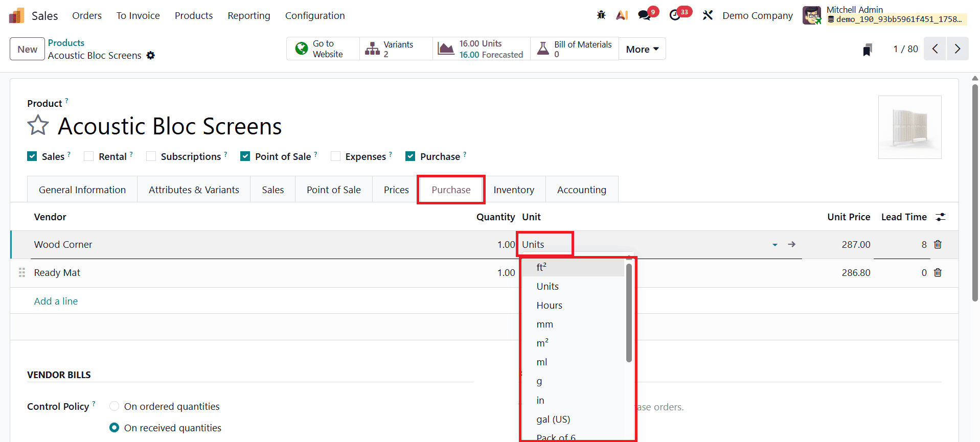
Task: Click the product image thumbnail
Action: click(910, 127)
